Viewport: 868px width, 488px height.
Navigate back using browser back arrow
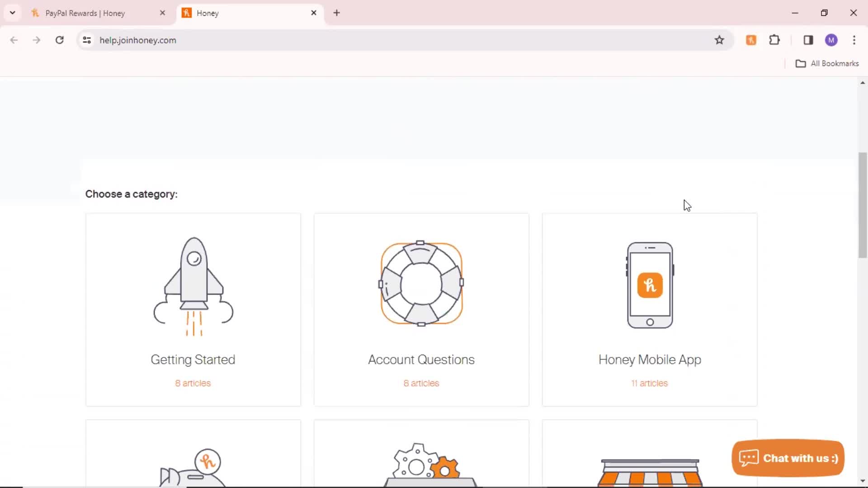(x=14, y=40)
